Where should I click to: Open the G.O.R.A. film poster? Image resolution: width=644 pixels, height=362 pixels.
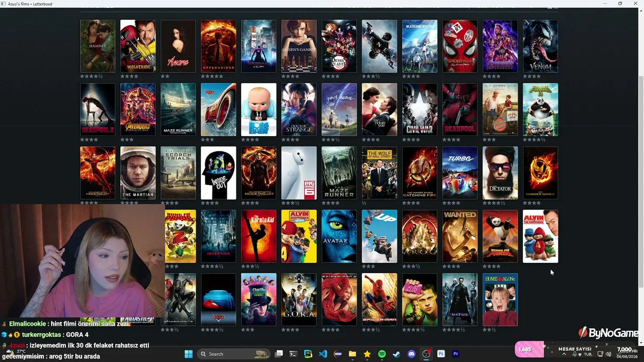299,300
